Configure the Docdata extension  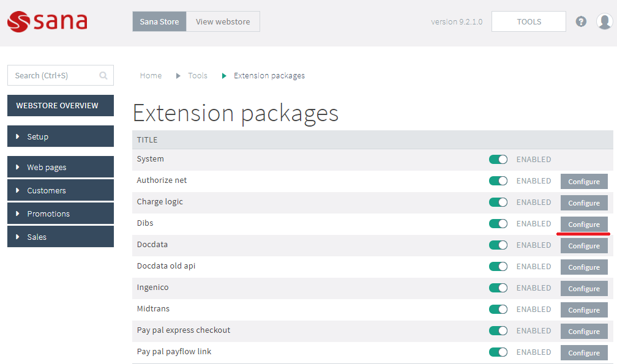584,246
